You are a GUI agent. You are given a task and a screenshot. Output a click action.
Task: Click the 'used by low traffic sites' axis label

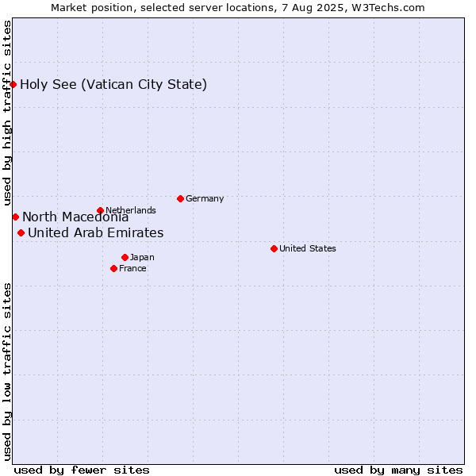[7, 372]
